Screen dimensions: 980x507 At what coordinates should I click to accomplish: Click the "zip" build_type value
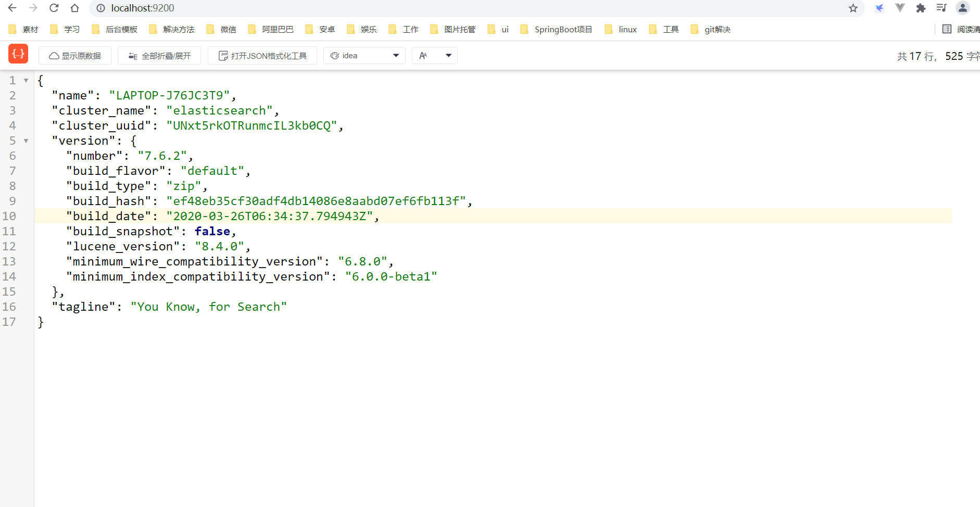(183, 186)
